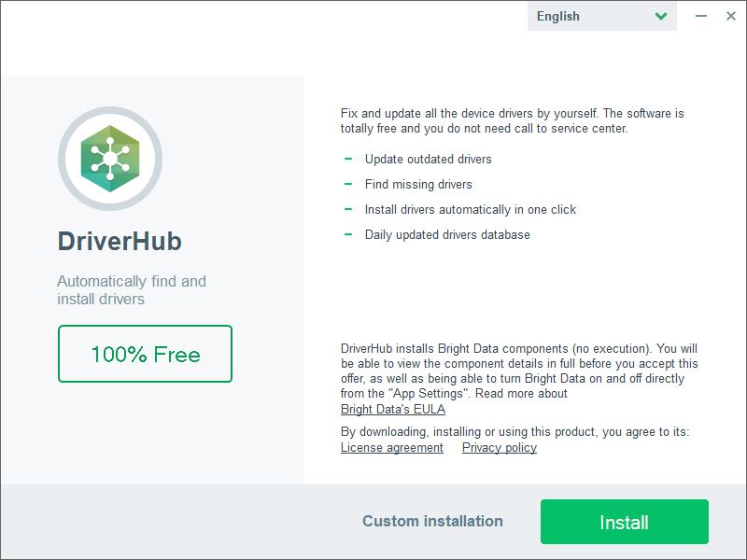Click the 'DriverHub installs Bright Data components' paragraph

pos(519,371)
